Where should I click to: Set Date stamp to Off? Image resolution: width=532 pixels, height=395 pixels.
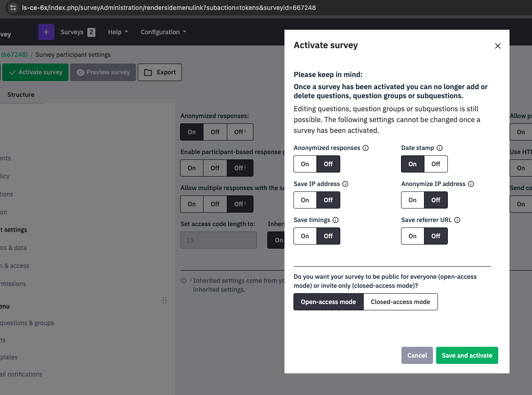(x=436, y=164)
